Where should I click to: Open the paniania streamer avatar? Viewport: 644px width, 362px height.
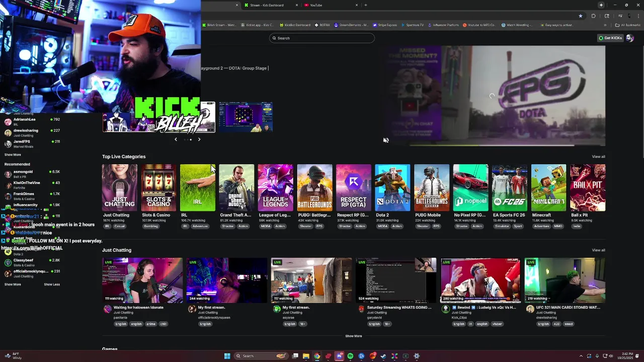click(107, 309)
